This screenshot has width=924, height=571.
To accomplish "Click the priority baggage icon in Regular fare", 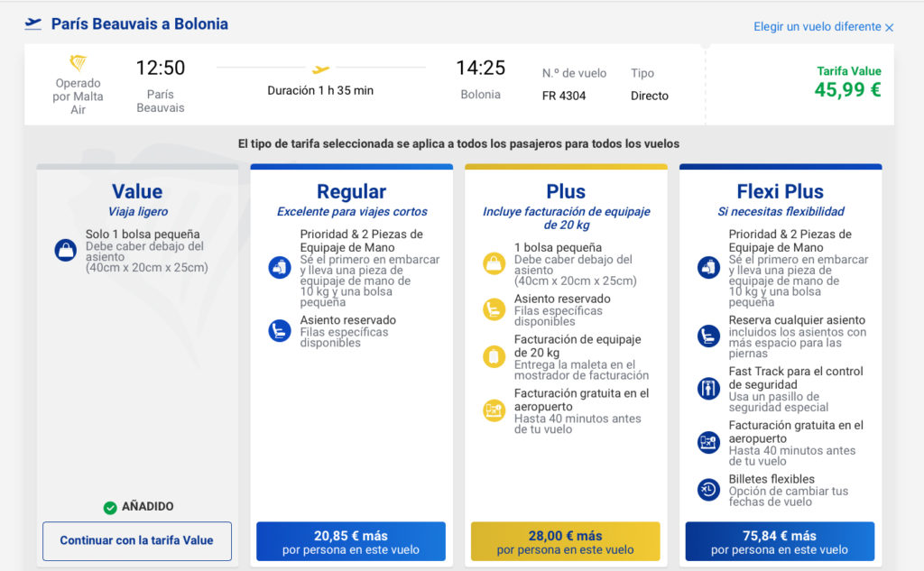I will [x=280, y=267].
